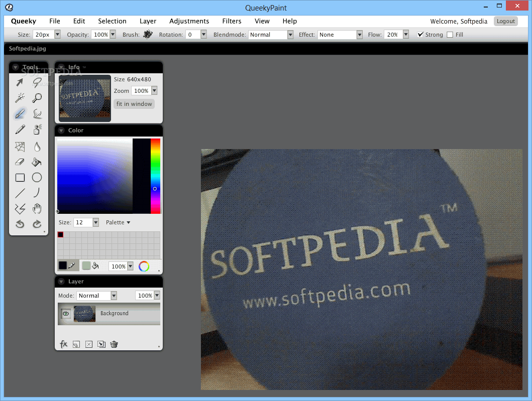Click the Softpedia.jpg document tab
Viewport: 532px width, 401px height.
tap(28, 49)
